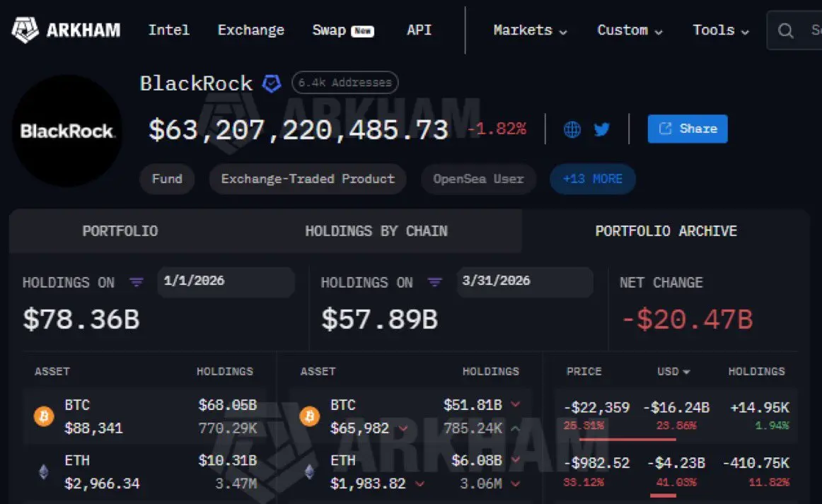Click the $10.31B ETH holdings value
Image resolution: width=822 pixels, height=504 pixels.
(x=228, y=460)
